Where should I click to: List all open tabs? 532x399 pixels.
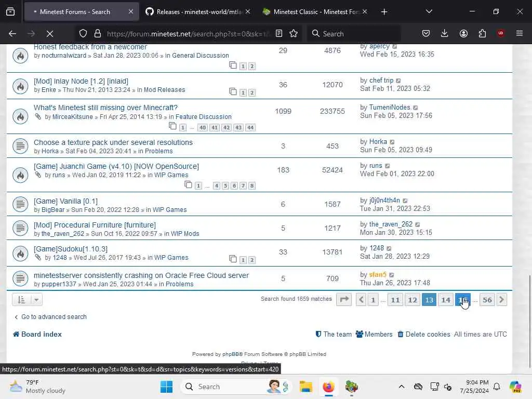pos(429,12)
